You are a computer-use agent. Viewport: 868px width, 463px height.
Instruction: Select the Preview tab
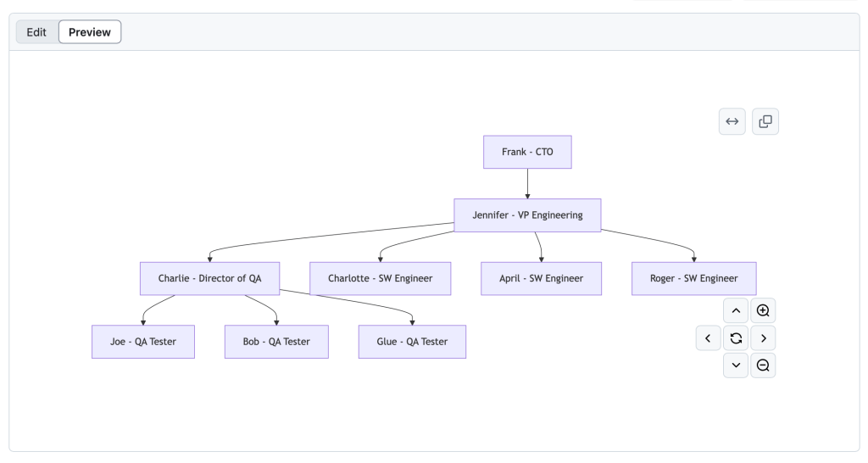pyautogui.click(x=90, y=32)
